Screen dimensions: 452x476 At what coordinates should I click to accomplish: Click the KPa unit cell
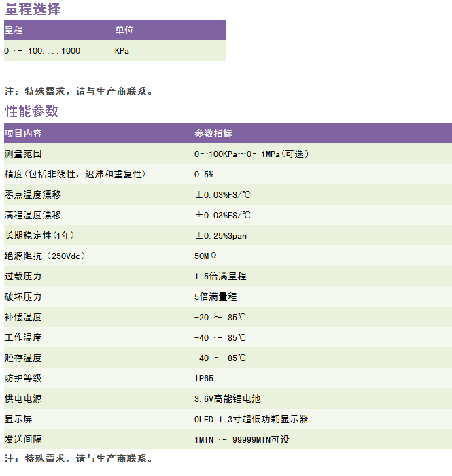[x=122, y=51]
